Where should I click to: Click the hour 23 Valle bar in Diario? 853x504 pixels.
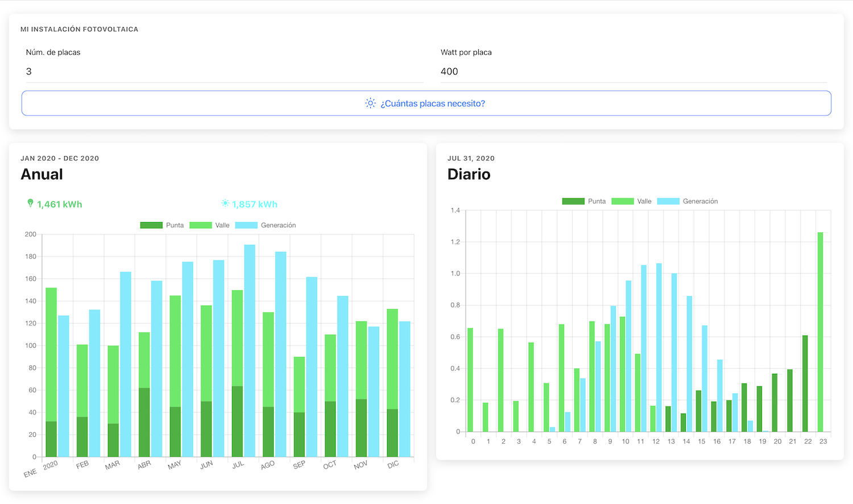[x=820, y=331]
